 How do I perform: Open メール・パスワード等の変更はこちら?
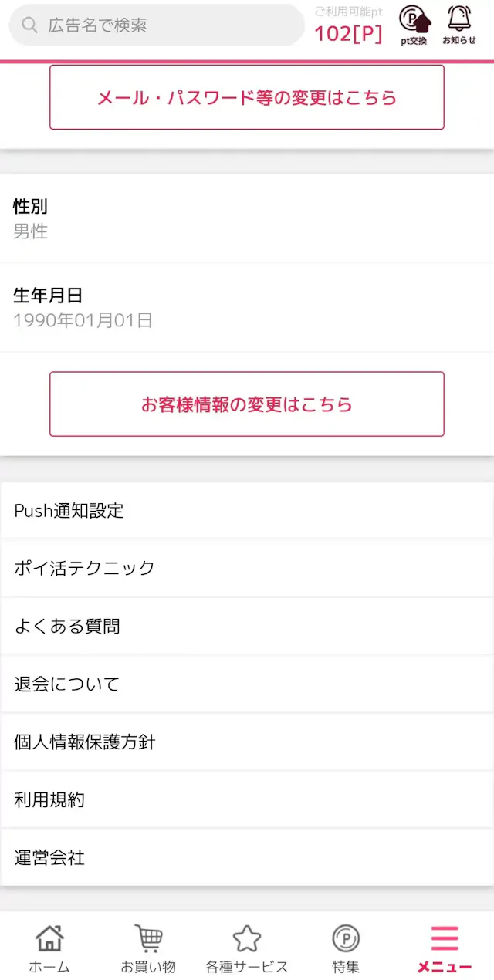click(x=247, y=97)
